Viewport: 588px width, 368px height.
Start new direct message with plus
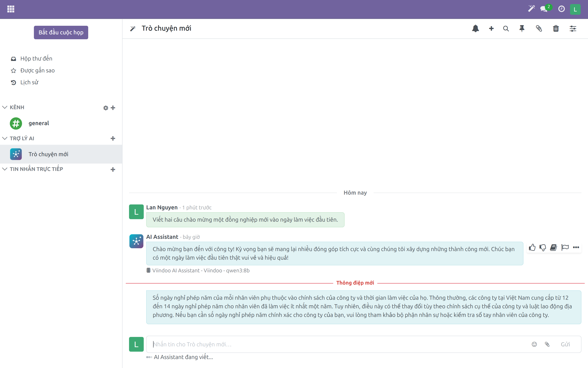click(113, 169)
